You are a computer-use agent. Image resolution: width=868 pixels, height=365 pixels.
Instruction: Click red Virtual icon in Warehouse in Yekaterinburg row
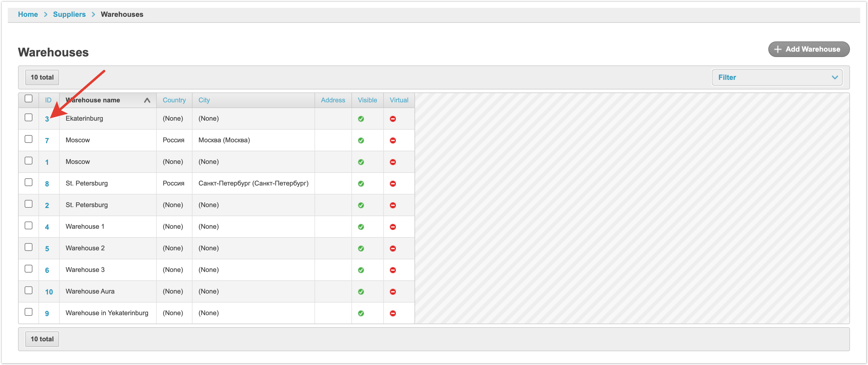(x=393, y=313)
